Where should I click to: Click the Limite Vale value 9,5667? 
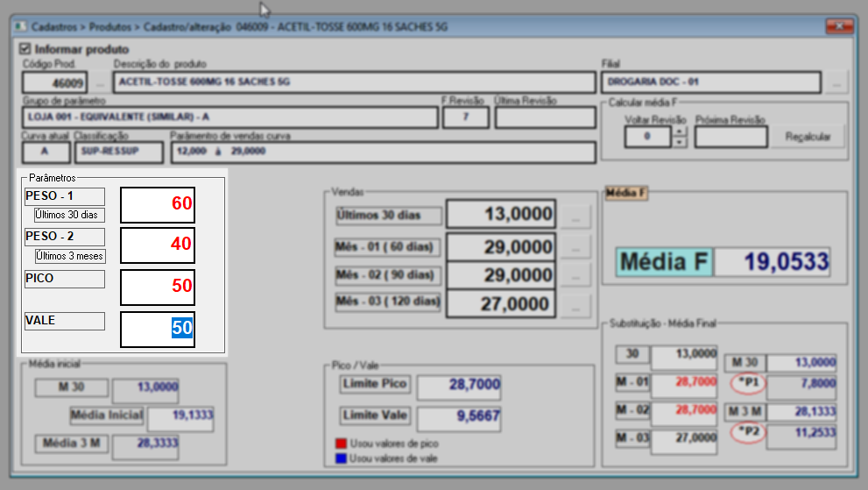coord(459,419)
